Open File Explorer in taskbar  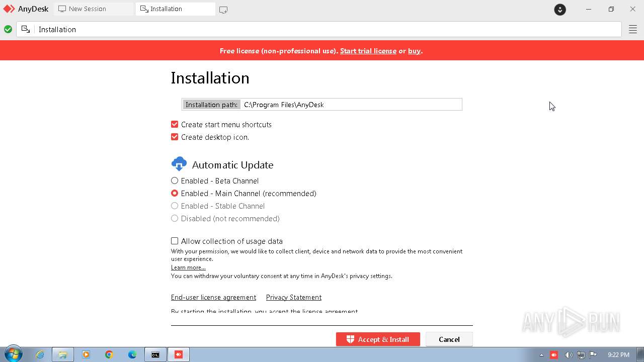tap(63, 354)
